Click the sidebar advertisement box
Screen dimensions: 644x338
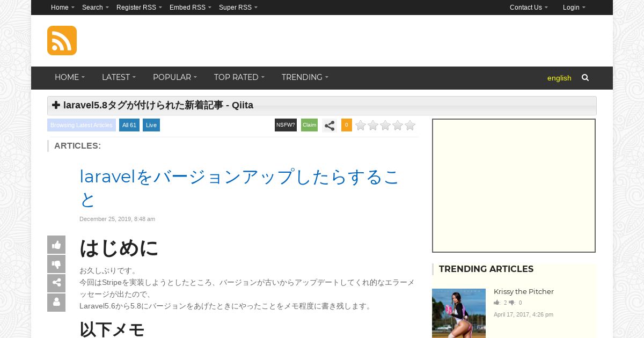point(514,186)
